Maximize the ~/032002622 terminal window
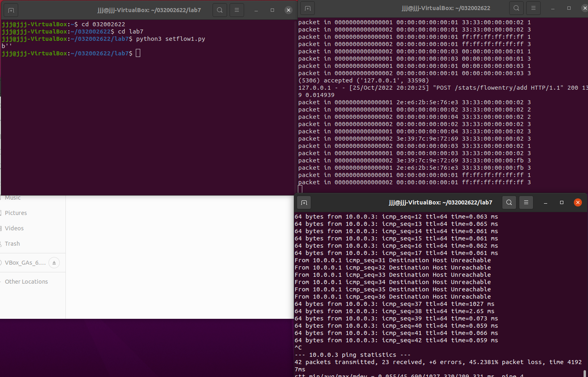This screenshot has height=377, width=588. coord(569,8)
